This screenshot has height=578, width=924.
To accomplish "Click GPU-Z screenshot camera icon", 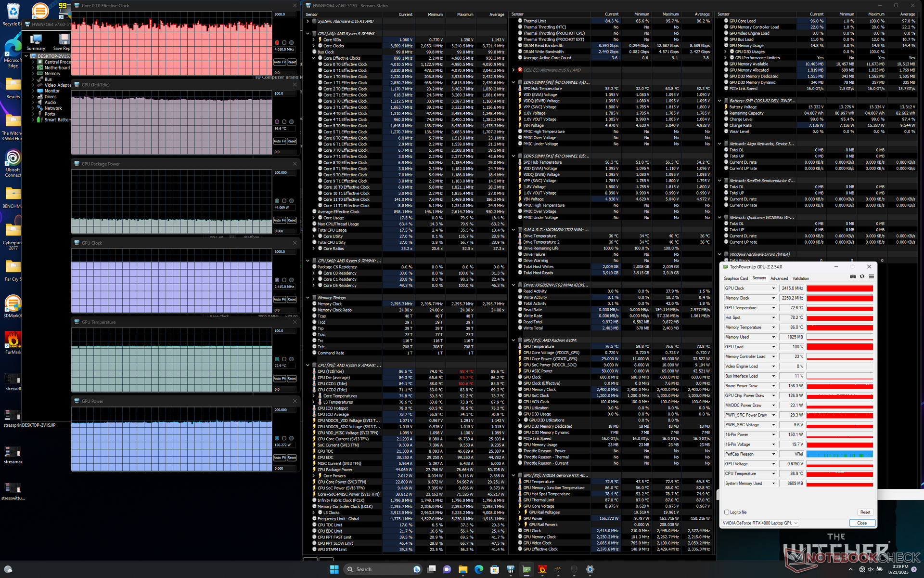I will [853, 276].
